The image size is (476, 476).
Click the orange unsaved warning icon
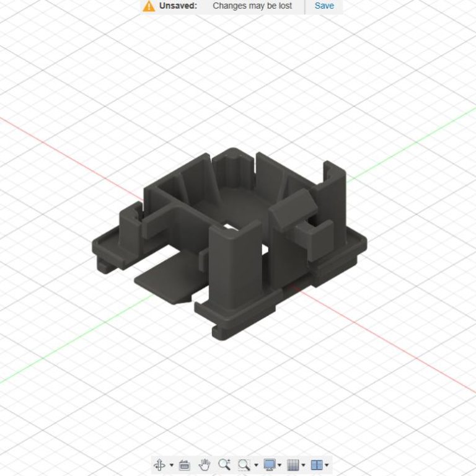point(149,6)
